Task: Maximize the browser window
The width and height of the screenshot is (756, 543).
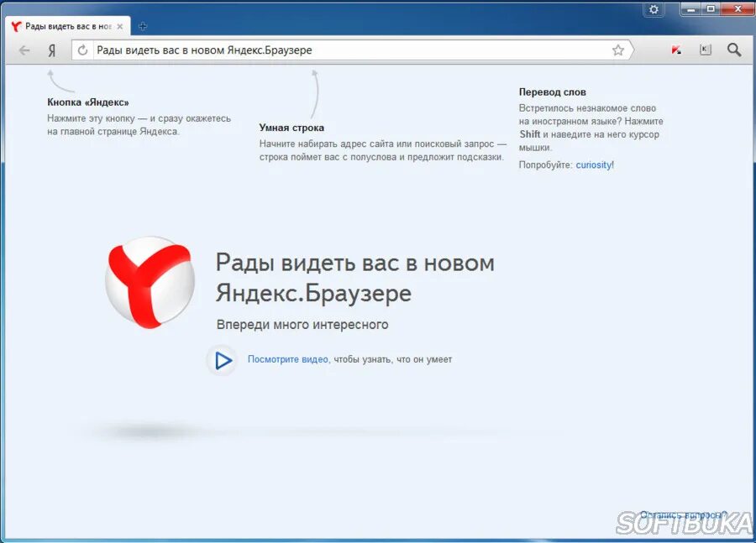Action: 711,8
